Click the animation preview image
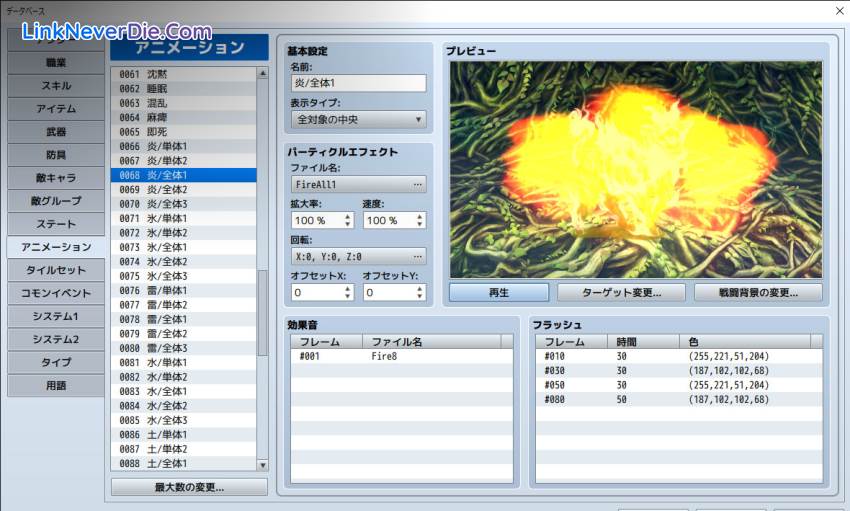Viewport: 850px width, 511px height. (635, 169)
